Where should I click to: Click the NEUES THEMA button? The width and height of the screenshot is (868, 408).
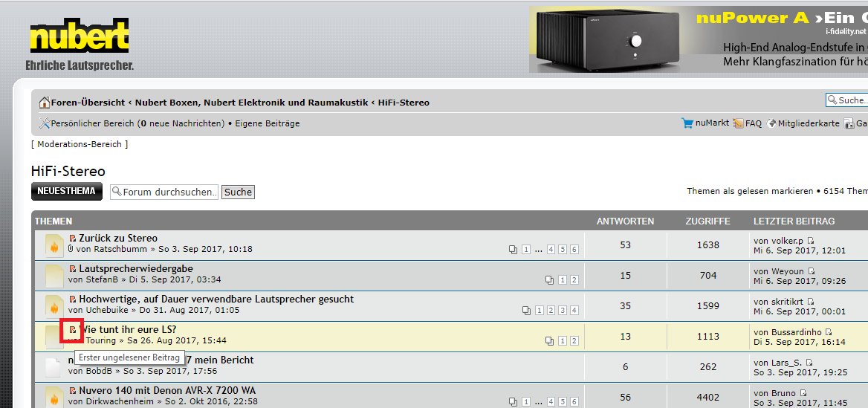click(67, 191)
